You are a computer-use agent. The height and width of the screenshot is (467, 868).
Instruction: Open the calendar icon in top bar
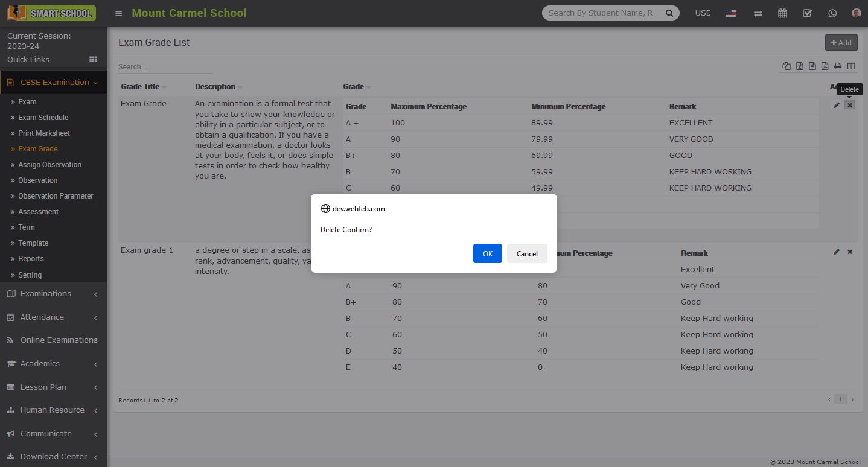[782, 13]
